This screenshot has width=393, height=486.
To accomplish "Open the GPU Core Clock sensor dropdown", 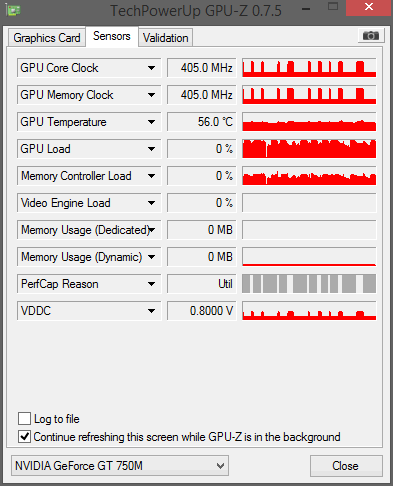I will pos(151,68).
